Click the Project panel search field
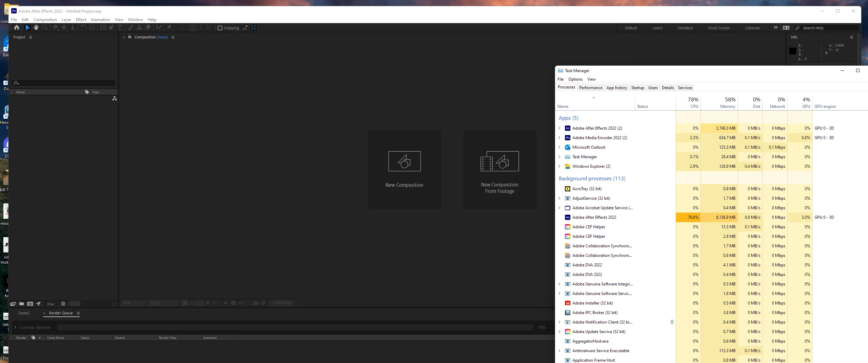The image size is (868, 363). [x=64, y=83]
